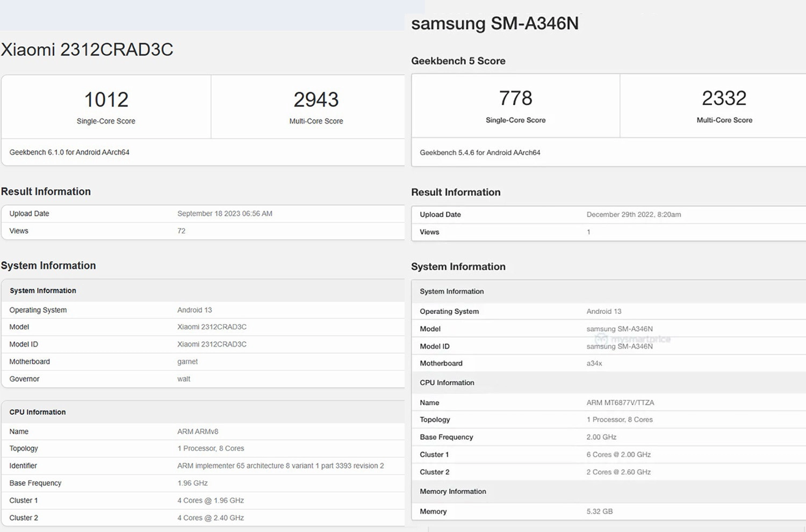Click the "Identifier" row label

click(23, 466)
